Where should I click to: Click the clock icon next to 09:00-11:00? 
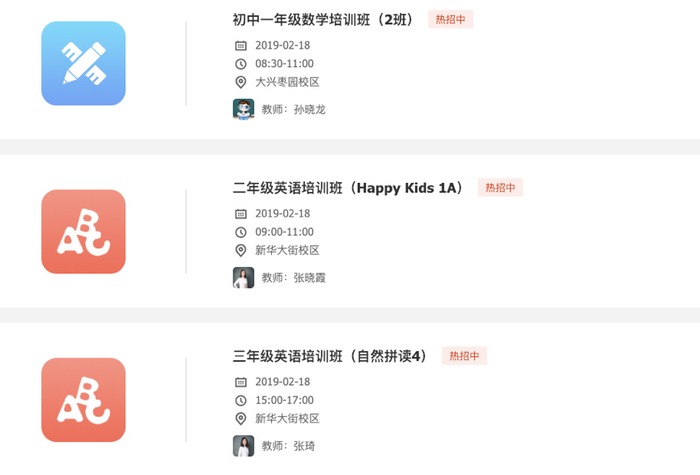[x=240, y=232]
